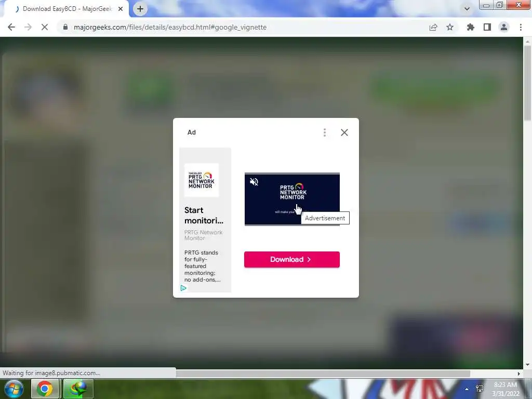Click the horizontal page scrollbar
Viewport: 532px width, 399px height.
(323, 374)
